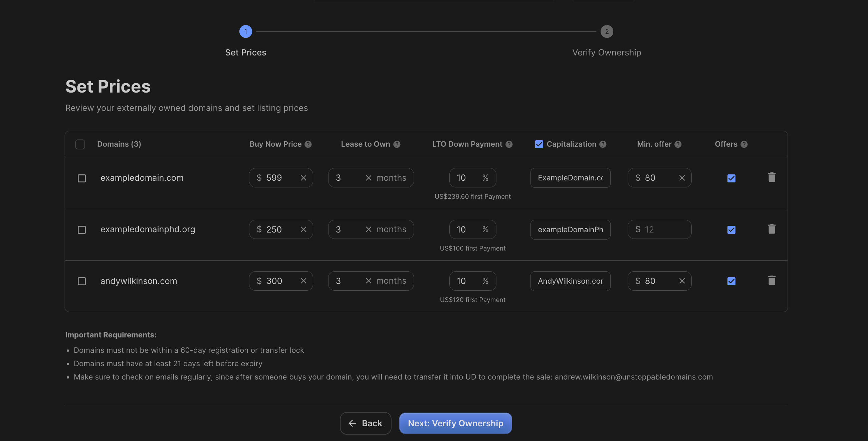Screen dimensions: 868x441
Task: Disable Offers checkbox for exampledomainphd.org
Action: click(731, 230)
